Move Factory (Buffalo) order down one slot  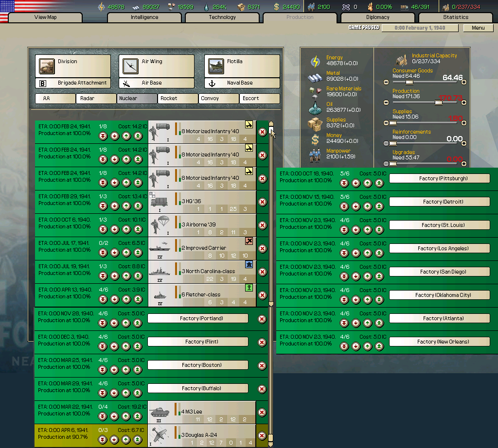[114, 393]
